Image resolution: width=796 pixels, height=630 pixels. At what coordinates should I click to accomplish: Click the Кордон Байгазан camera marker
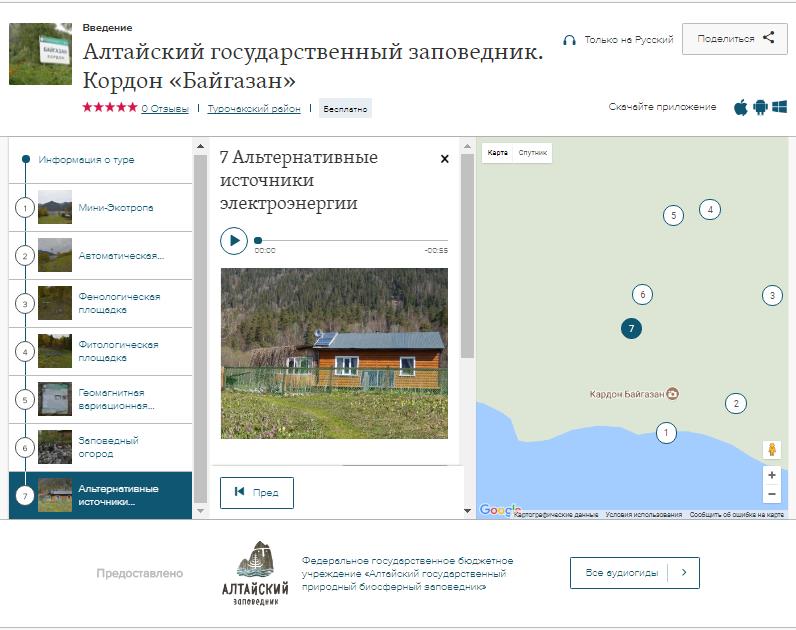click(673, 394)
